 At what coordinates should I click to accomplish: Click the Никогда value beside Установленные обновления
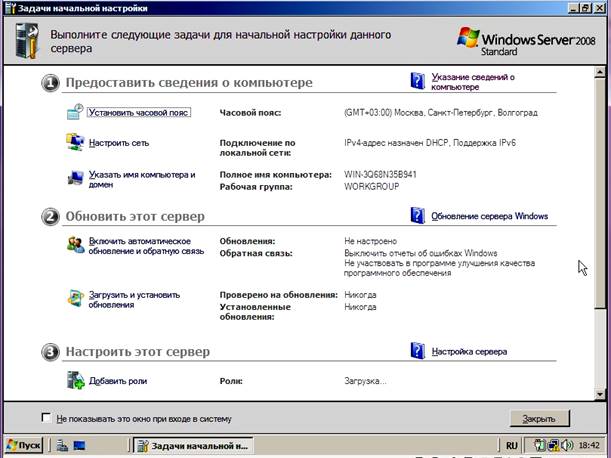coord(360,307)
